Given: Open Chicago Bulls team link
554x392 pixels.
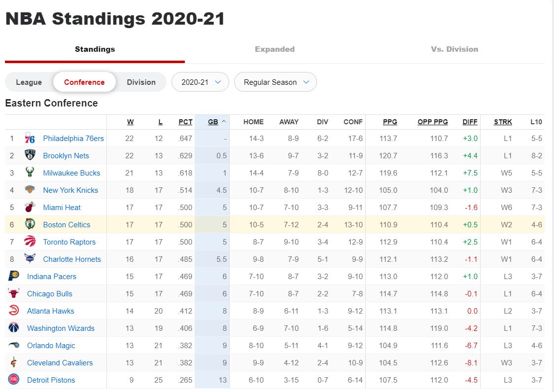Looking at the screenshot, I should click(x=50, y=294).
